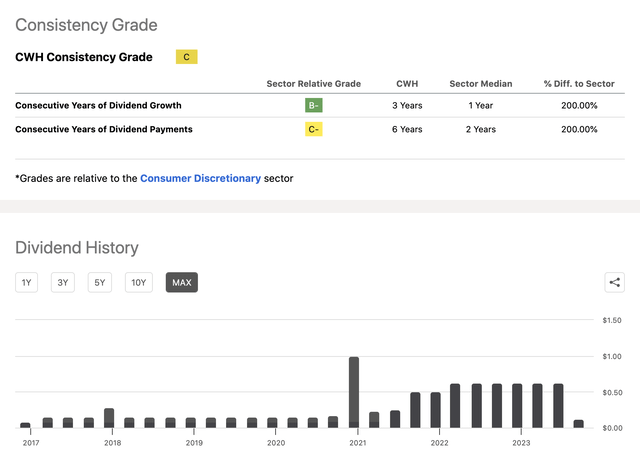Click the 6 Years value
The height and width of the screenshot is (470, 640).
pyautogui.click(x=407, y=129)
